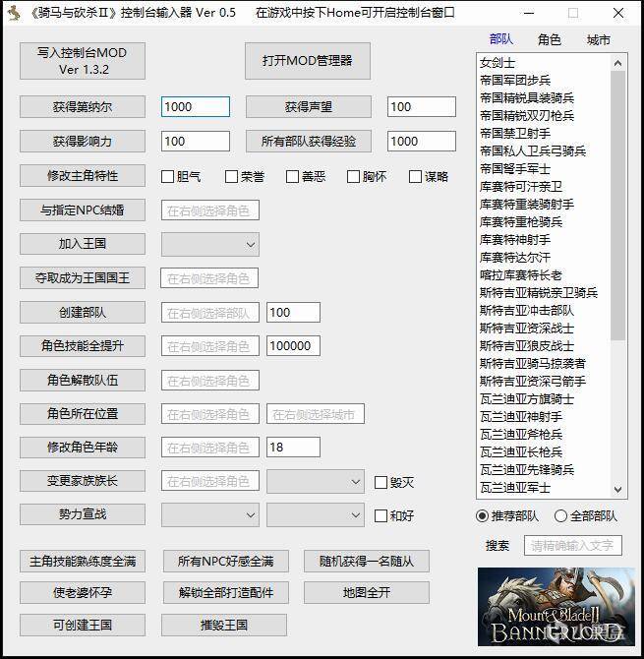Screen dimensions: 644x659
Task: Click the 使老婆怀孕 button
Action: coord(83,593)
